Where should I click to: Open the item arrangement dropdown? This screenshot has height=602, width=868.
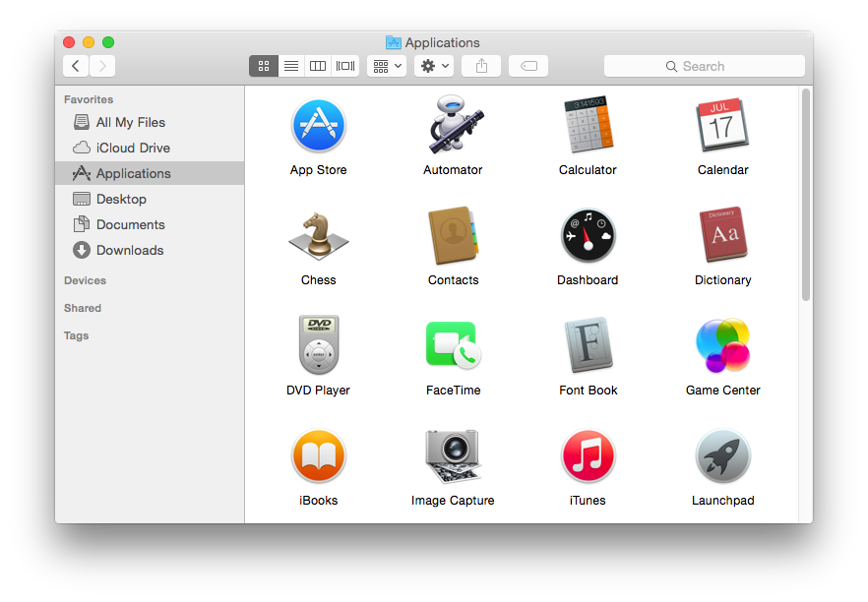pos(388,66)
